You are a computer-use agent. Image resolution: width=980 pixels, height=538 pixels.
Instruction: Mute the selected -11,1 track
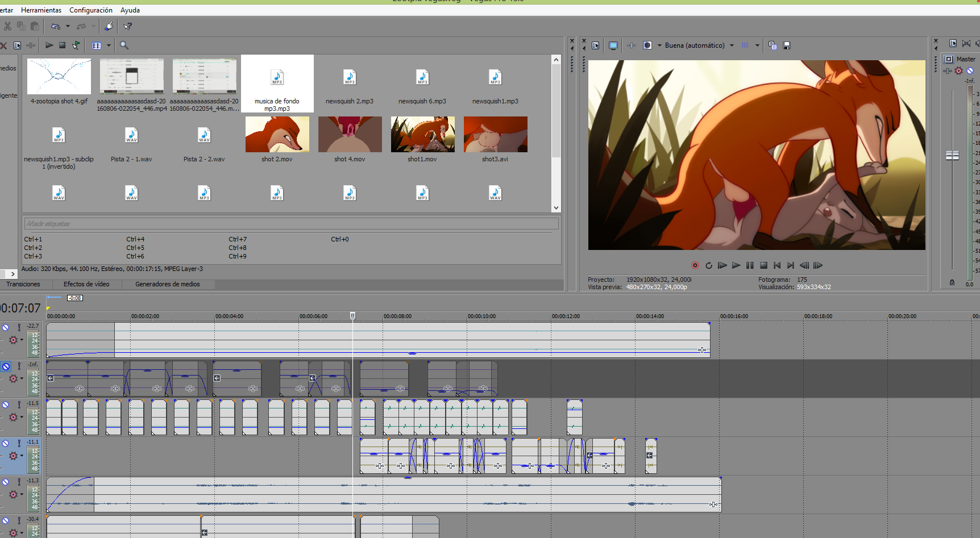(x=6, y=443)
